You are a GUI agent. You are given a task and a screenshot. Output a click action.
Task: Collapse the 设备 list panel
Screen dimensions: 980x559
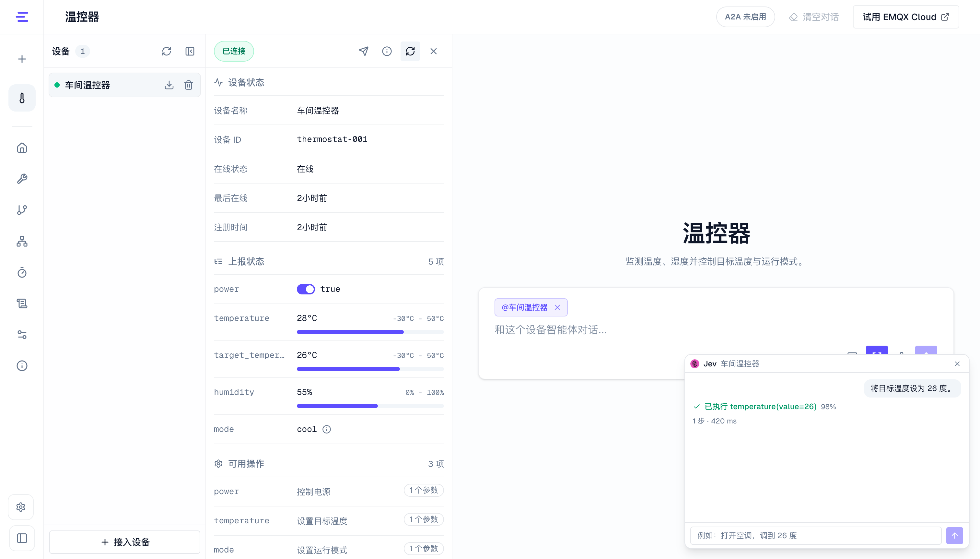click(190, 51)
